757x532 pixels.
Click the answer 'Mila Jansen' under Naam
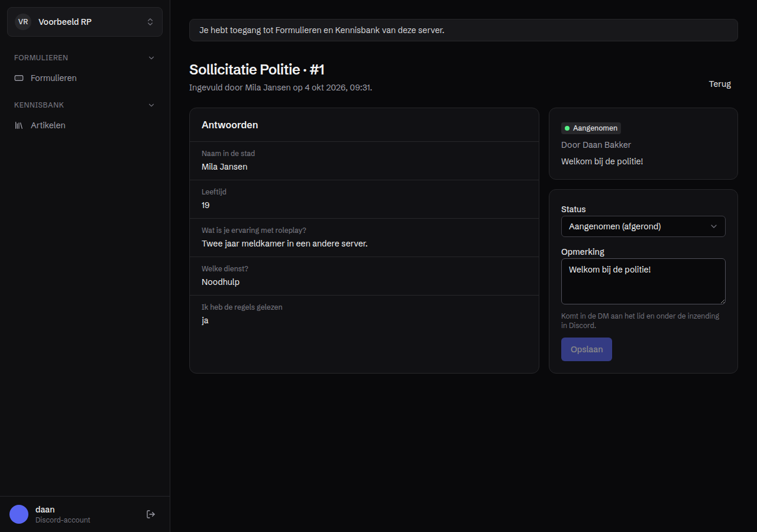pyautogui.click(x=224, y=167)
